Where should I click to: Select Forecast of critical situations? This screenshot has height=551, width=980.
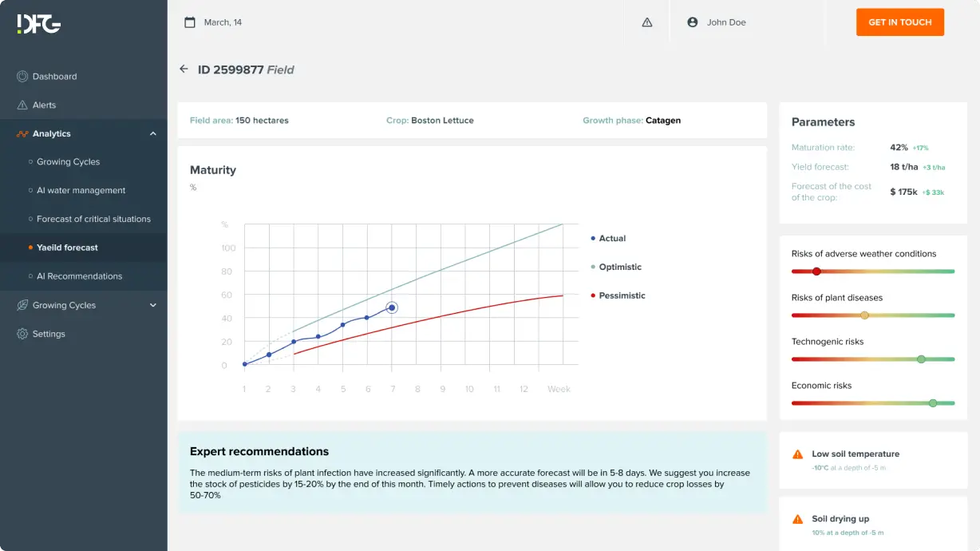pyautogui.click(x=93, y=219)
